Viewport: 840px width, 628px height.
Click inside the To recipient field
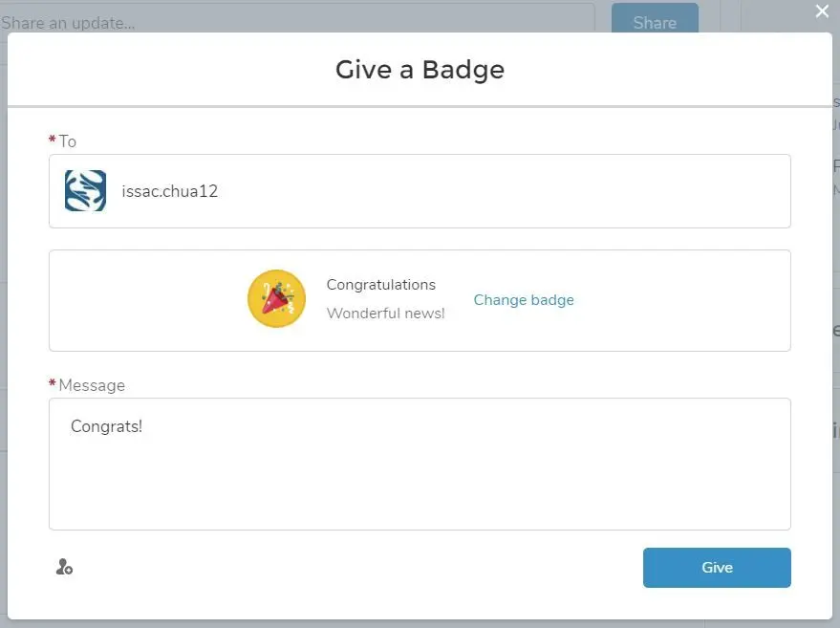(x=420, y=191)
